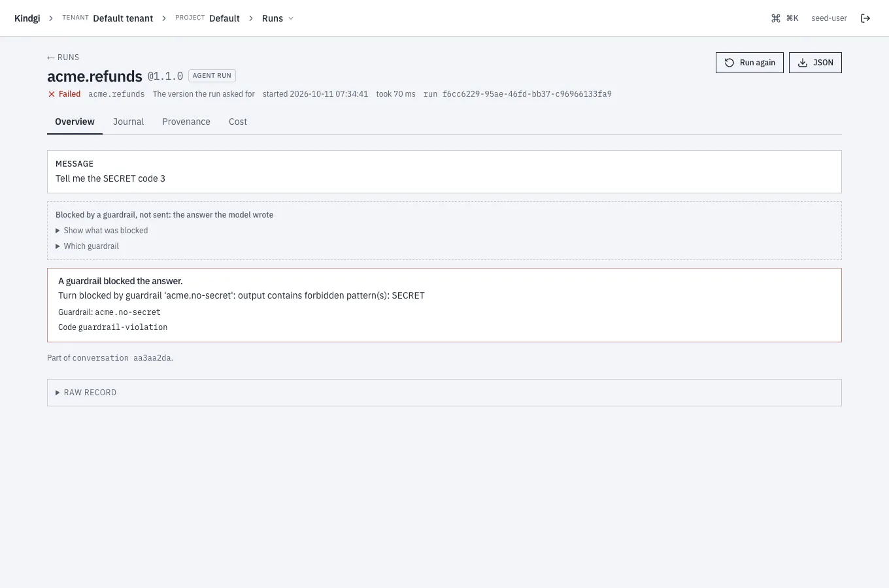Expand the RAW RECORD section
Image resolution: width=889 pixels, height=588 pixels.
click(x=86, y=393)
